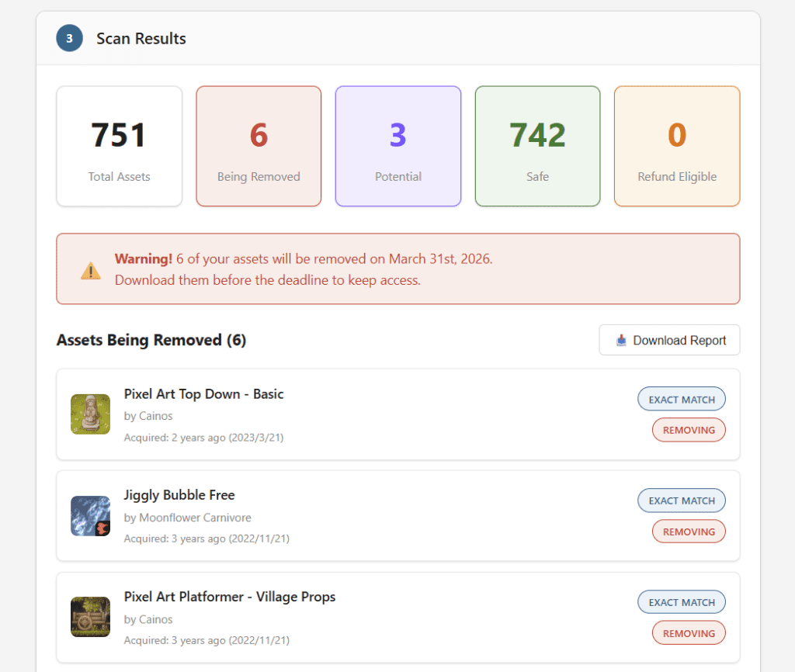Open the Jiggly Bubble Free thumbnail

click(90, 516)
